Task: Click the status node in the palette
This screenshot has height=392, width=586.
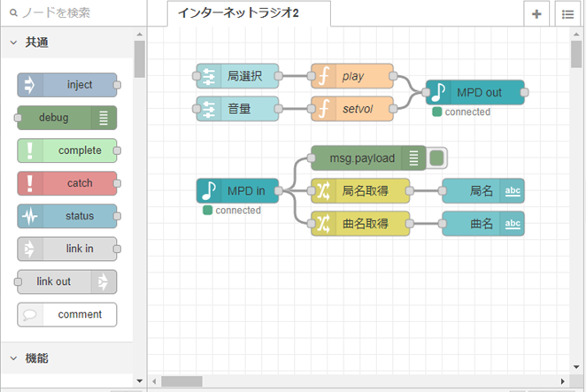Action: pos(67,216)
